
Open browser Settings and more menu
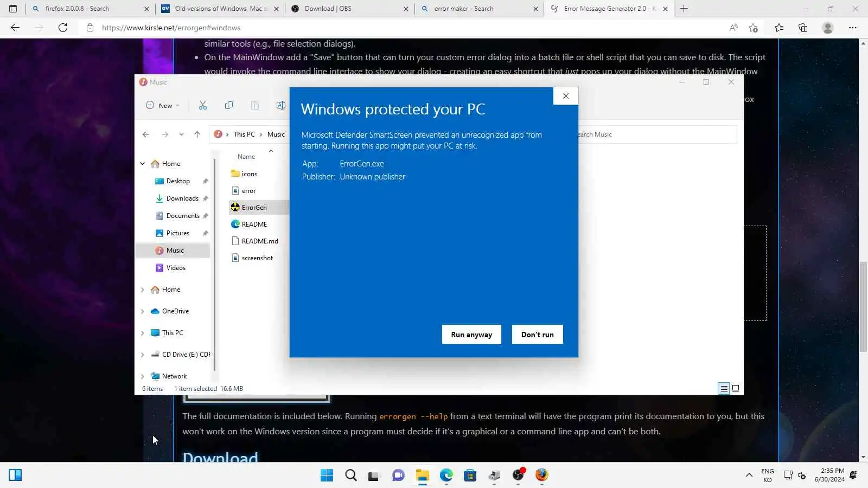[853, 28]
